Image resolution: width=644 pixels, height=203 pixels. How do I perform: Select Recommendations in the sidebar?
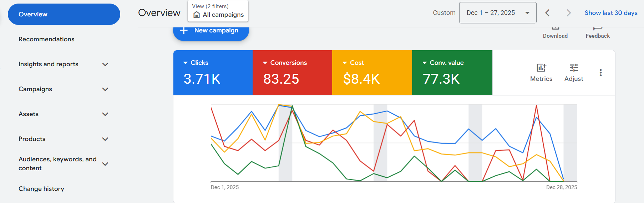click(46, 39)
